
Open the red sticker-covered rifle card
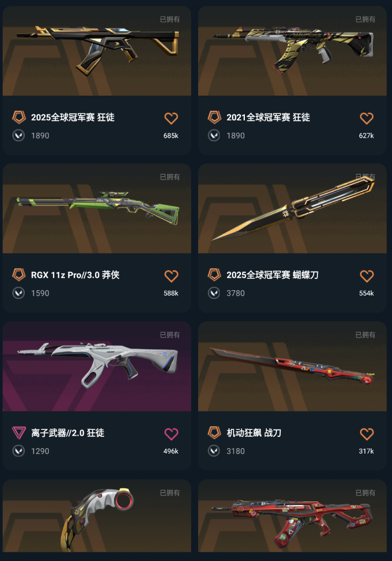click(x=292, y=515)
